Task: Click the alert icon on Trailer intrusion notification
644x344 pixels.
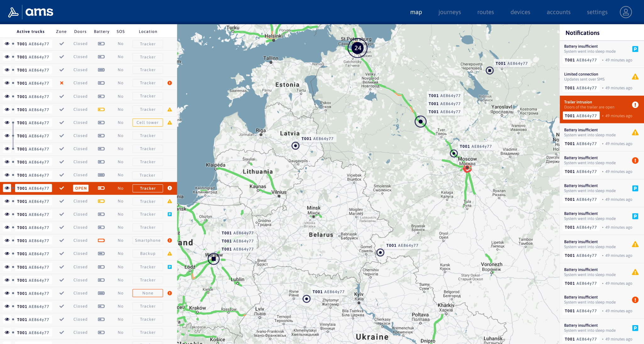Action: pos(635,105)
